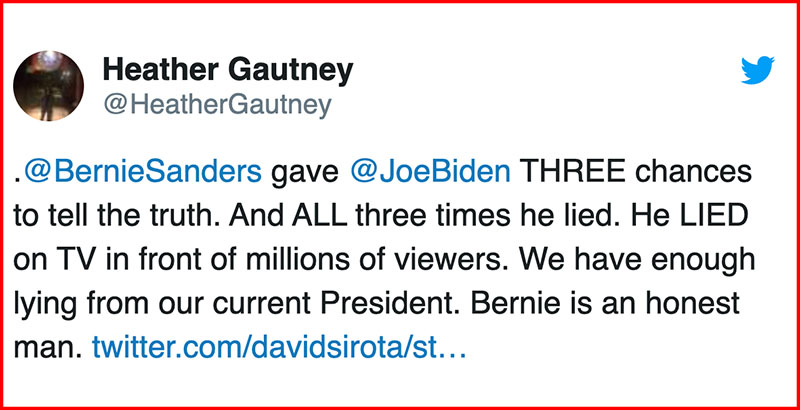Open the twitter.com/davidsirota/st… link
Screen dimensions: 800x410
pos(279,348)
